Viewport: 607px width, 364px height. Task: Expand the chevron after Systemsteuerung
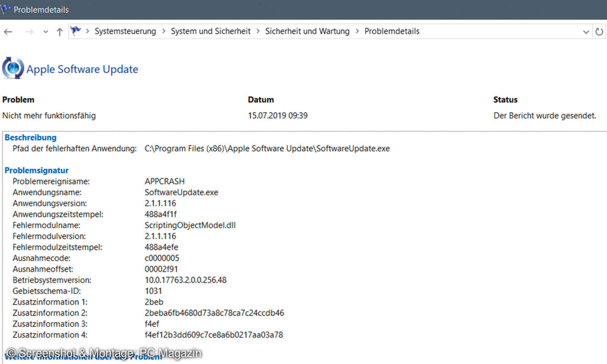tap(164, 31)
